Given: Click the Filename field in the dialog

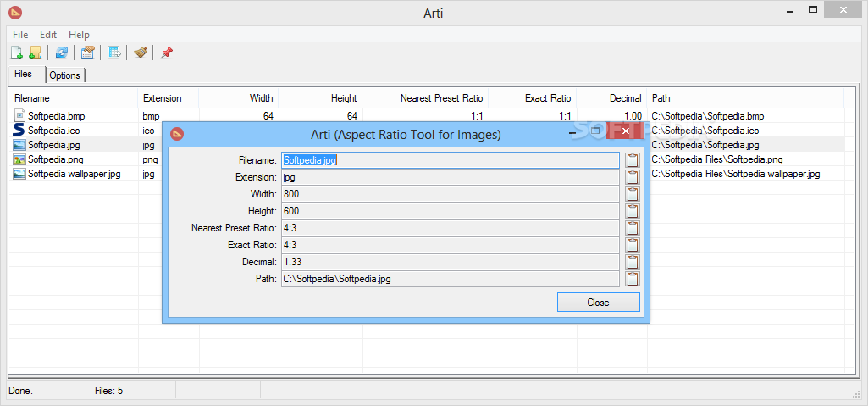Looking at the screenshot, I should pyautogui.click(x=450, y=161).
